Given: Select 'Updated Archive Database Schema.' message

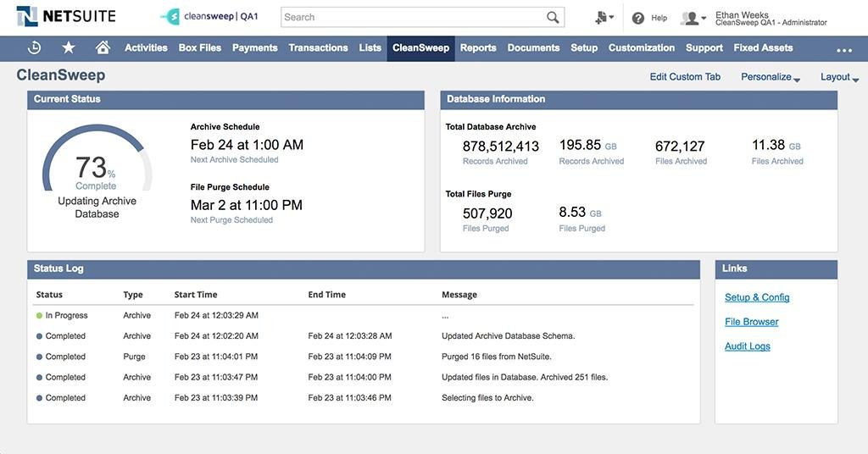Looking at the screenshot, I should click(509, 336).
